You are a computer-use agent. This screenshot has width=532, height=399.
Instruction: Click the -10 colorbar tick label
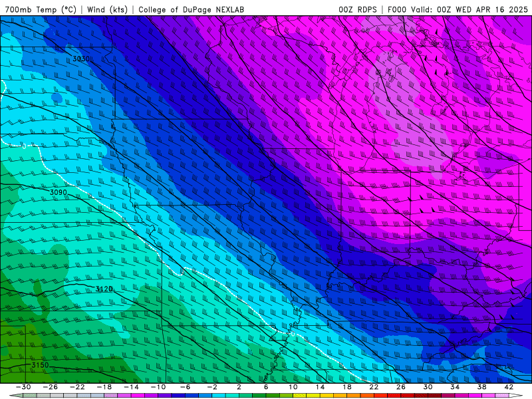(158, 387)
